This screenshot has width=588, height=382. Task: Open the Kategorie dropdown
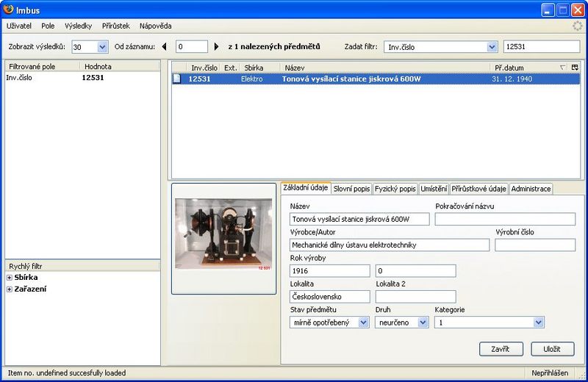[539, 322]
